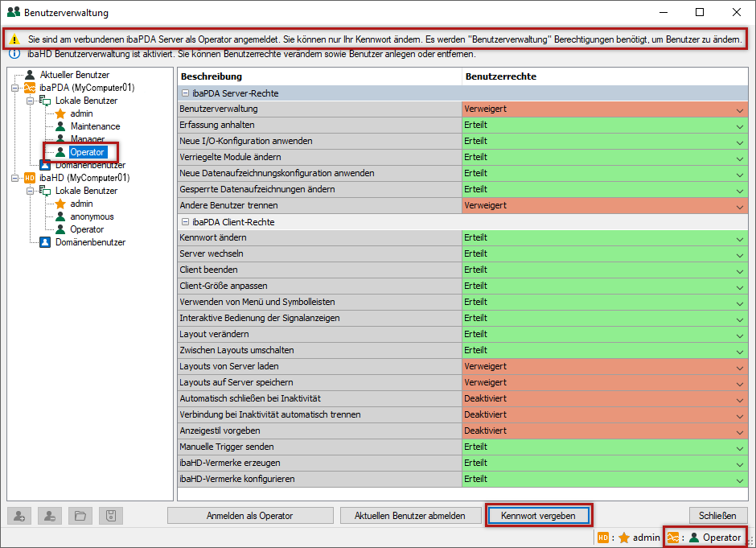
Task: Collapse the ibaPDA Server-Rechte group
Action: click(186, 93)
